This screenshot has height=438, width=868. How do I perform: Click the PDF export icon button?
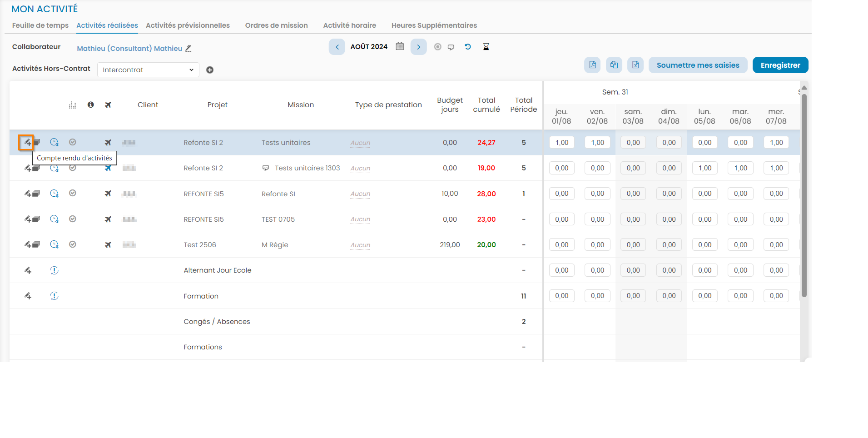tap(592, 65)
